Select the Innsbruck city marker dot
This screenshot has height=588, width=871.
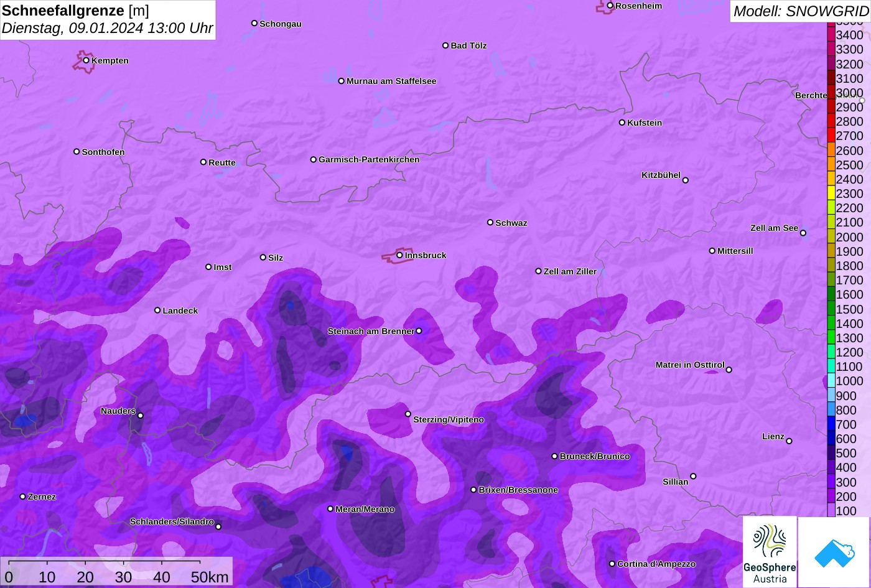pos(399,255)
